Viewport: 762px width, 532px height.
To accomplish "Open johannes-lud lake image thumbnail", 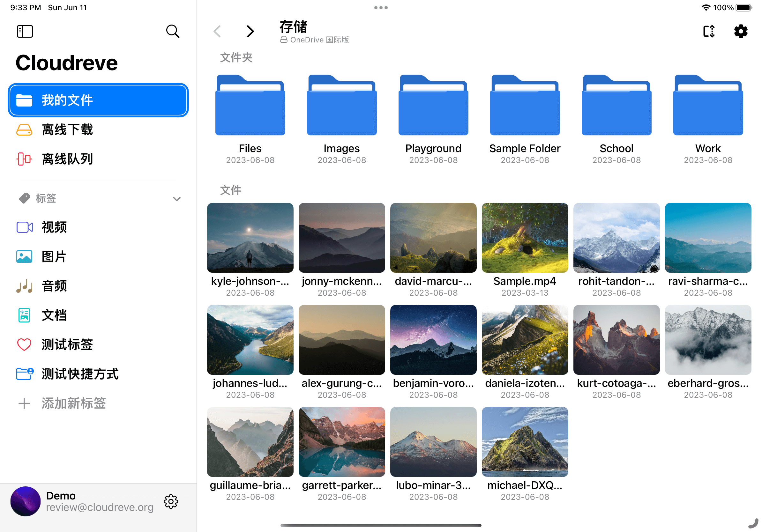I will point(250,340).
